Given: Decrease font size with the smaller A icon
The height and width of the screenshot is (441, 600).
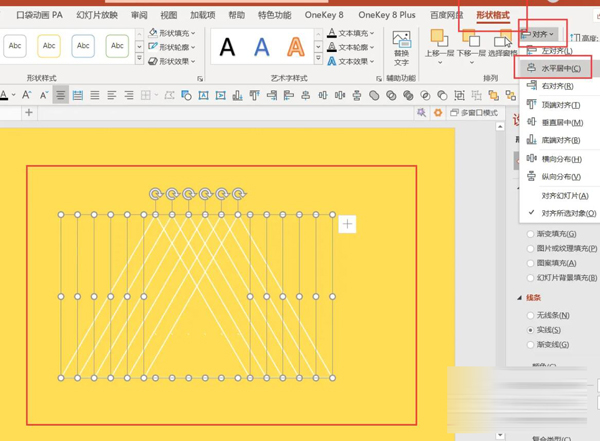Looking at the screenshot, I should [44, 95].
